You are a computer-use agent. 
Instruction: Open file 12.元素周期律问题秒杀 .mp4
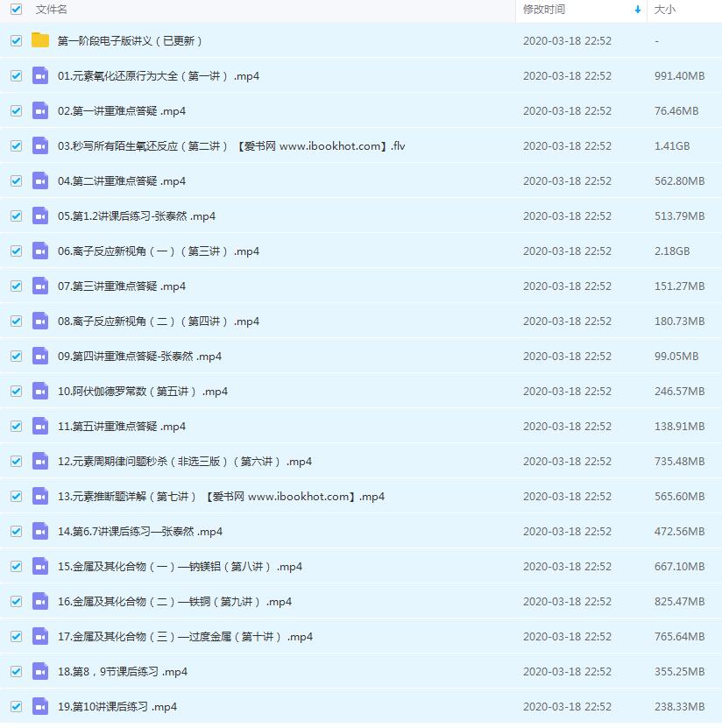pyautogui.click(x=185, y=462)
